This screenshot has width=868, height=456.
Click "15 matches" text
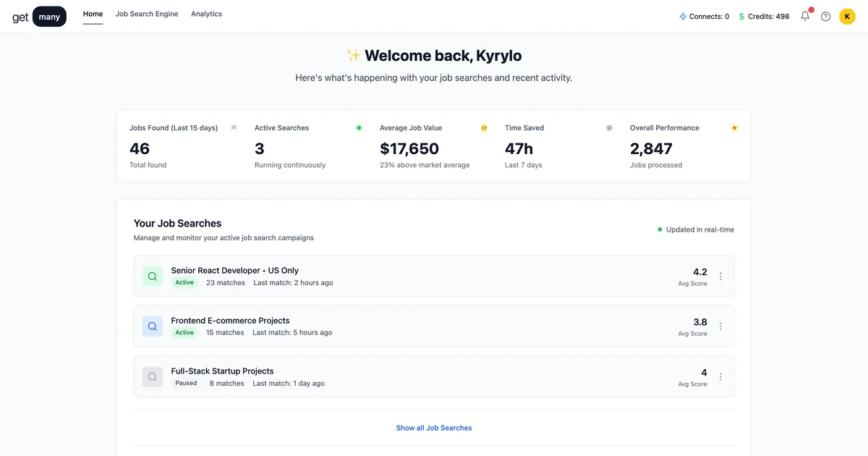pyautogui.click(x=225, y=332)
